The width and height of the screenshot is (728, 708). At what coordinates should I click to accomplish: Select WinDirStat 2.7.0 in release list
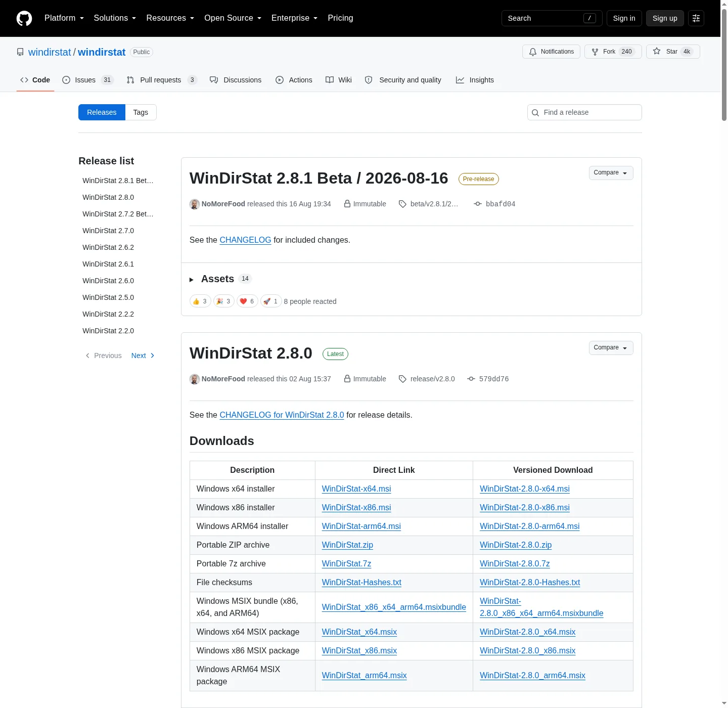click(108, 231)
